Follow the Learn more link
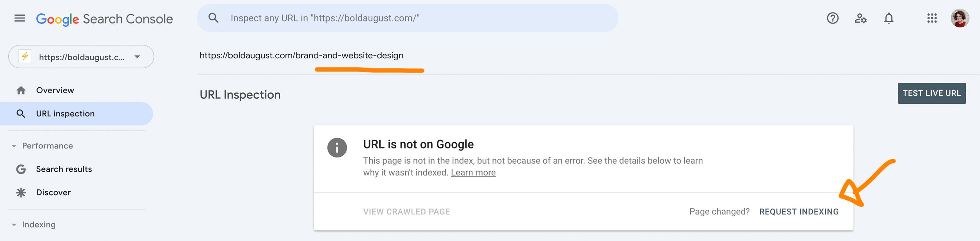 point(473,173)
